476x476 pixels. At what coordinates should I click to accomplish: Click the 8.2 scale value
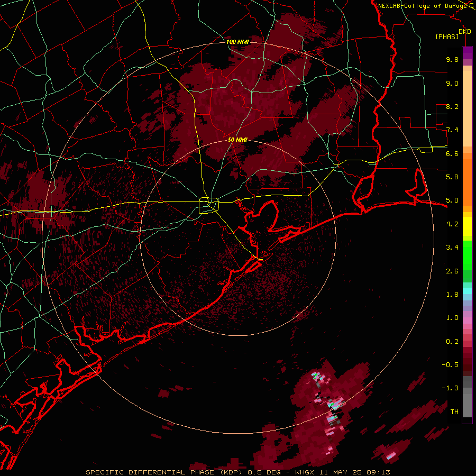452,106
